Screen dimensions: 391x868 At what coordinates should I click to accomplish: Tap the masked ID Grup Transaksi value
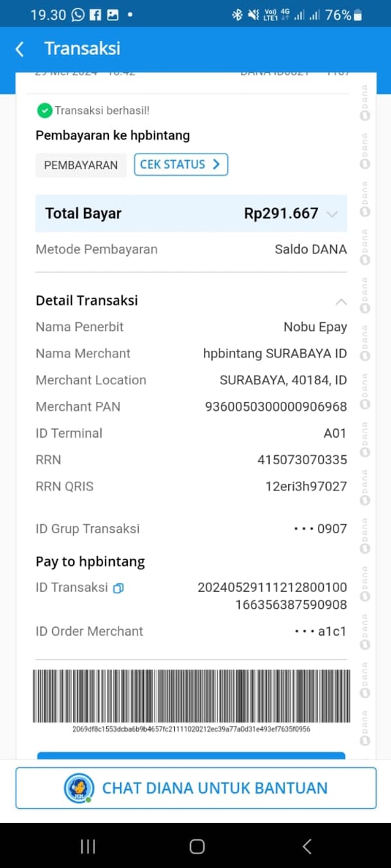[321, 529]
